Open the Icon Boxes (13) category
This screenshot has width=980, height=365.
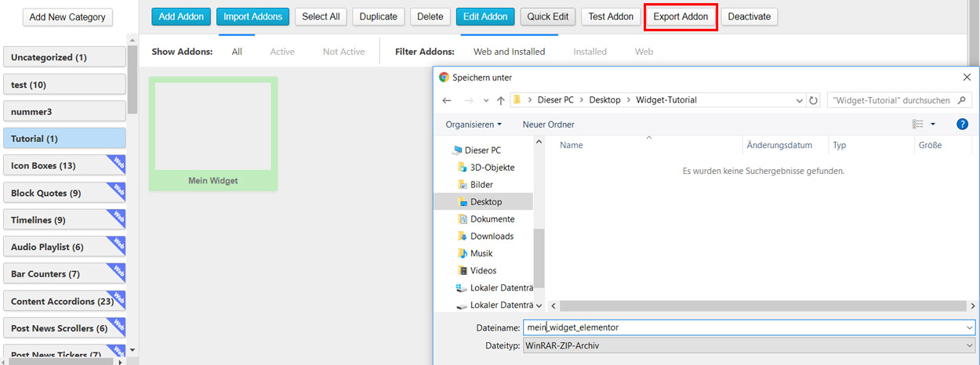65,165
